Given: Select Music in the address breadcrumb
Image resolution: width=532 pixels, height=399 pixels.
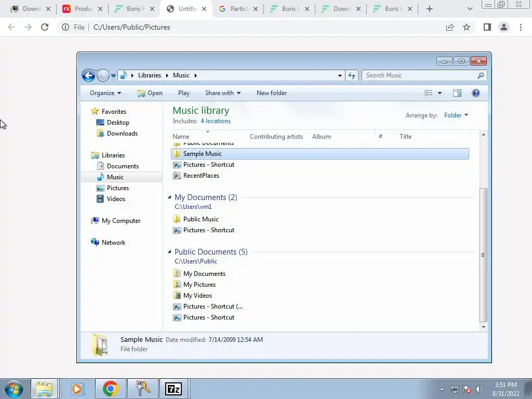Looking at the screenshot, I should [x=181, y=75].
